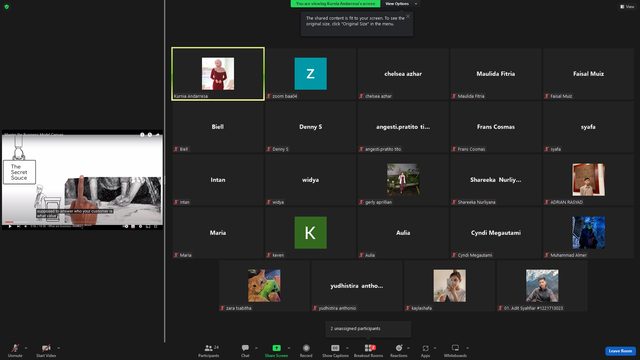Select Kurnia Andarresa's video tile
The height and width of the screenshot is (360, 640).
point(218,74)
